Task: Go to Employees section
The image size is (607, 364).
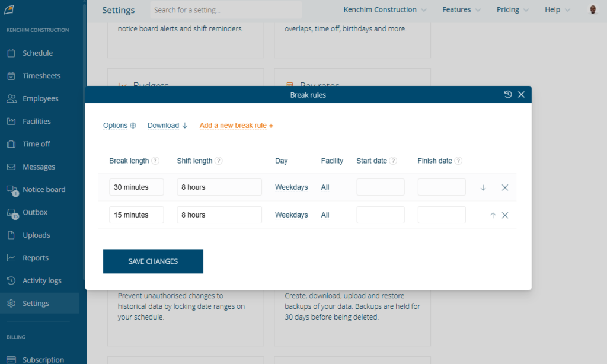Action: (x=40, y=99)
